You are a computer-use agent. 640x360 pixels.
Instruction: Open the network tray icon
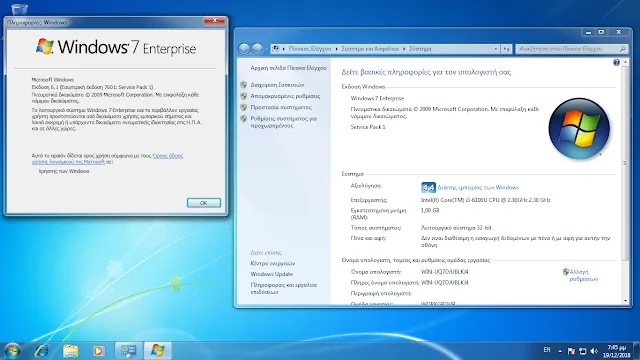(582, 351)
